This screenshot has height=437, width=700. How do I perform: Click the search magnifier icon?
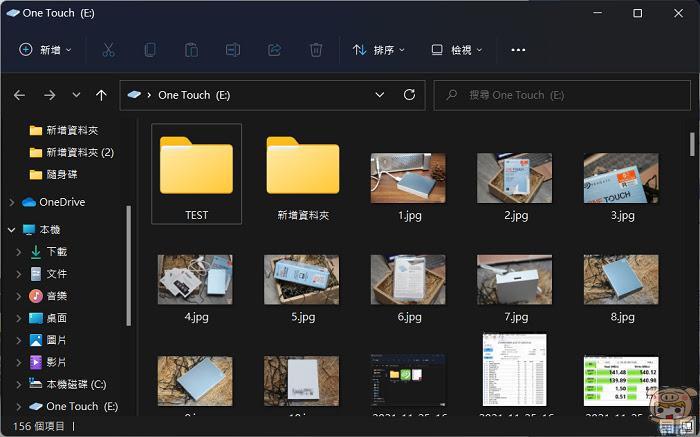[451, 95]
